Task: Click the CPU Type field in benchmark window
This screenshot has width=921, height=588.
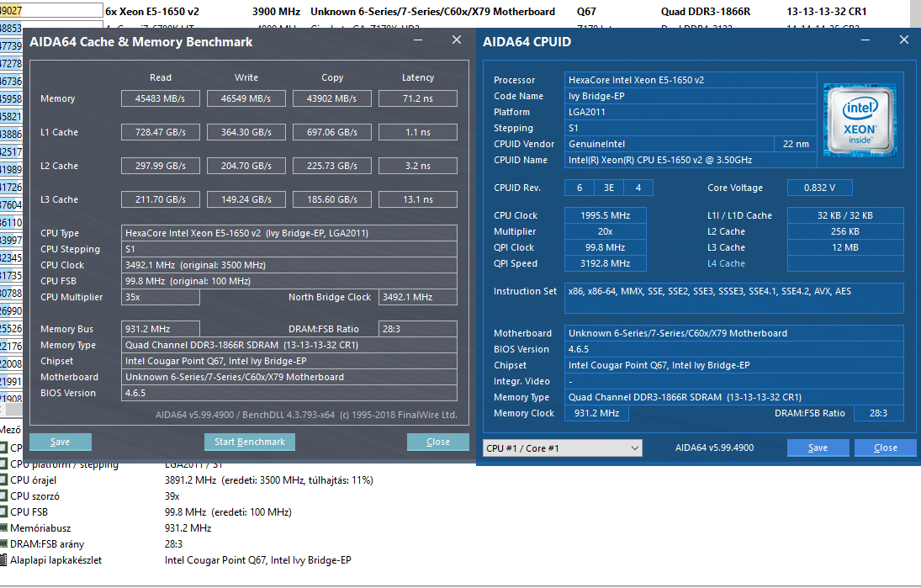Action: click(289, 233)
